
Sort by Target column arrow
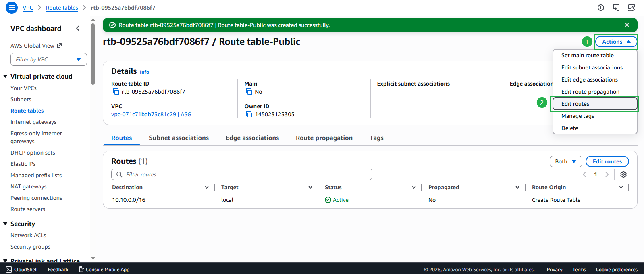coord(310,187)
